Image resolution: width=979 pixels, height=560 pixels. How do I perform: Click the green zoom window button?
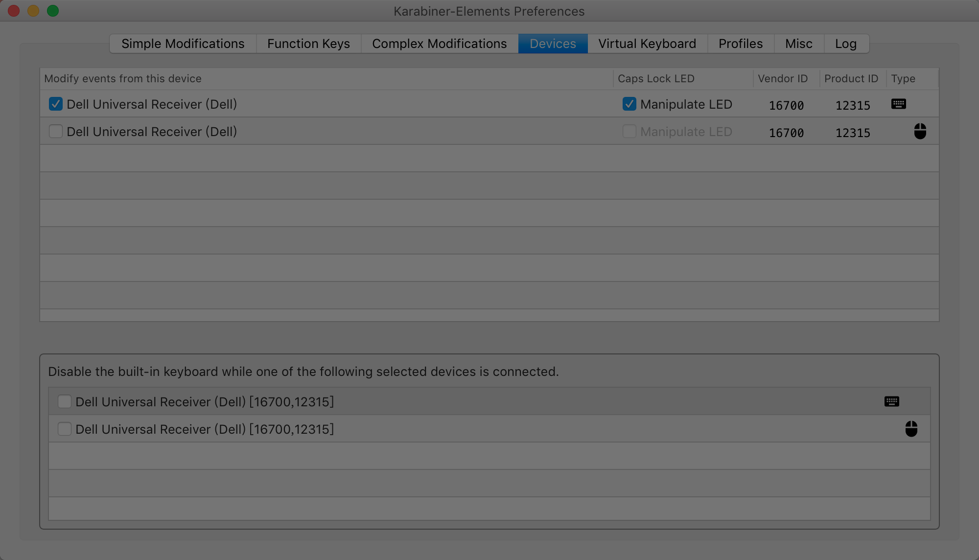point(53,11)
